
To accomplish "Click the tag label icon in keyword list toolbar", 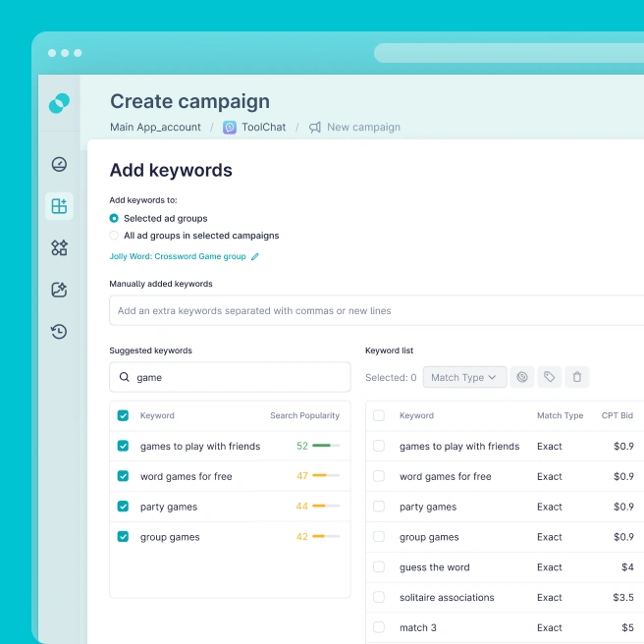I will 550,377.
